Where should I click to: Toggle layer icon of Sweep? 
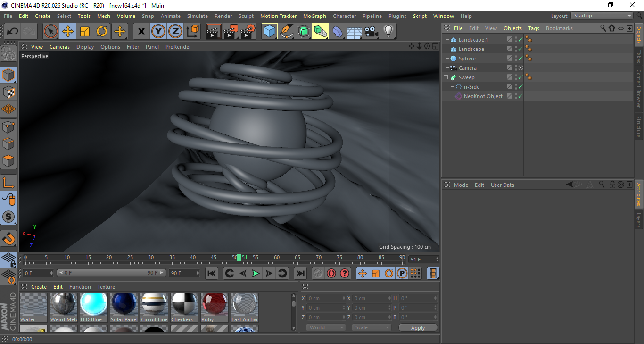pos(510,77)
